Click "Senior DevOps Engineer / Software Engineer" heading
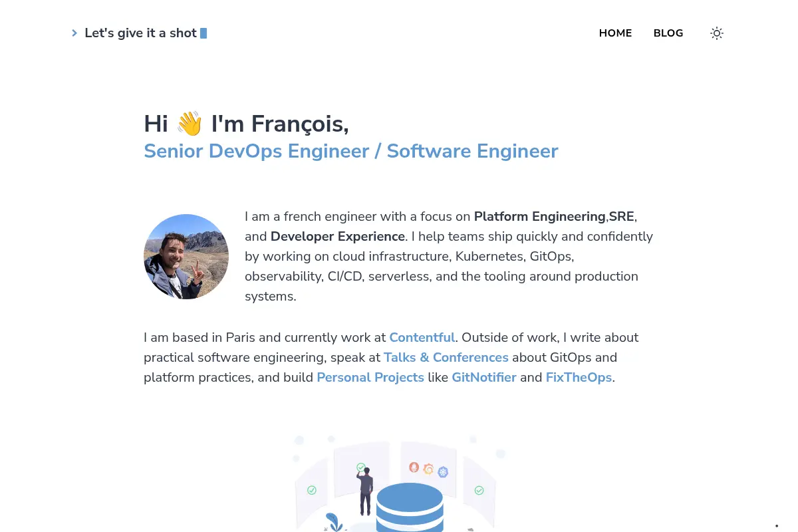Image resolution: width=798 pixels, height=532 pixels. (x=351, y=151)
